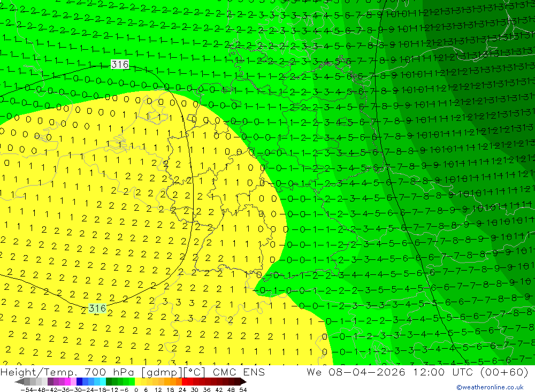Pick the pale pink legend swatch
This screenshot has width=535, height=392.
tap(73, 382)
